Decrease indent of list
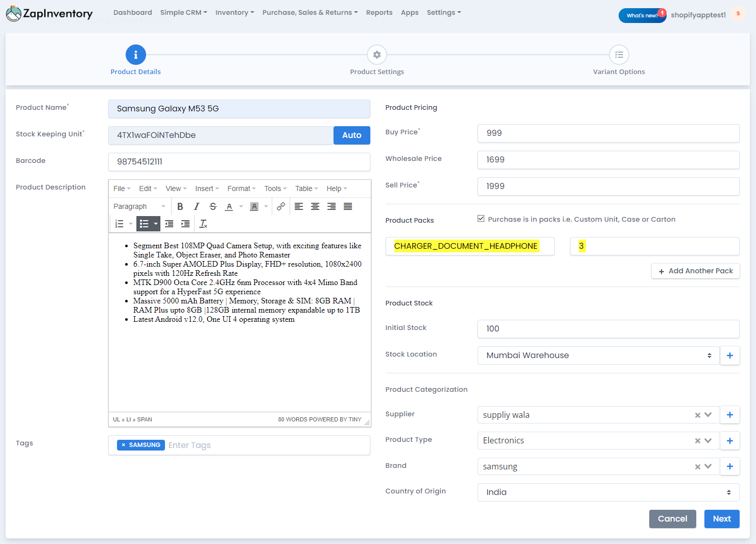Image resolution: width=756 pixels, height=544 pixels. pos(169,224)
